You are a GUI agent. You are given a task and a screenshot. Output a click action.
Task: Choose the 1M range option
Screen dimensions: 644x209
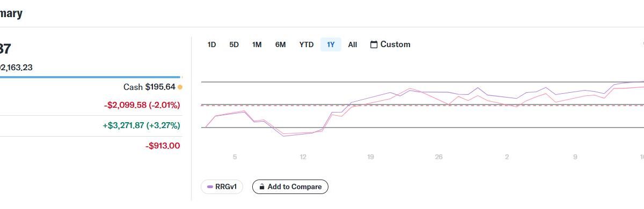pos(257,44)
